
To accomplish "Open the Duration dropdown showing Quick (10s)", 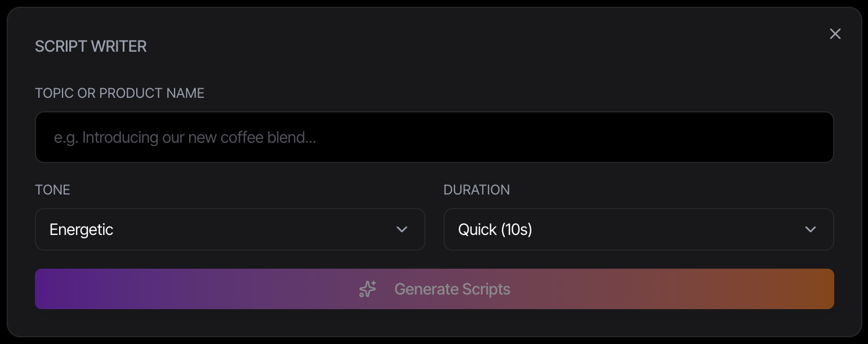I will click(x=638, y=229).
